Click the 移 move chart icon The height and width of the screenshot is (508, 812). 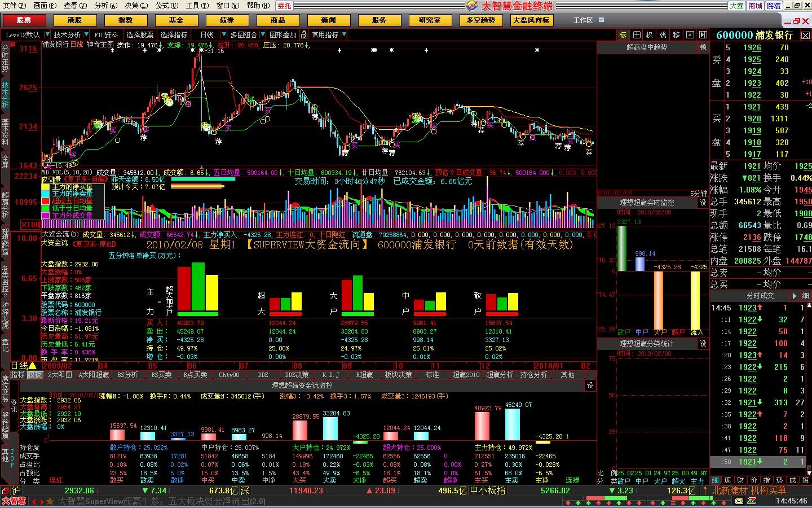click(676, 35)
